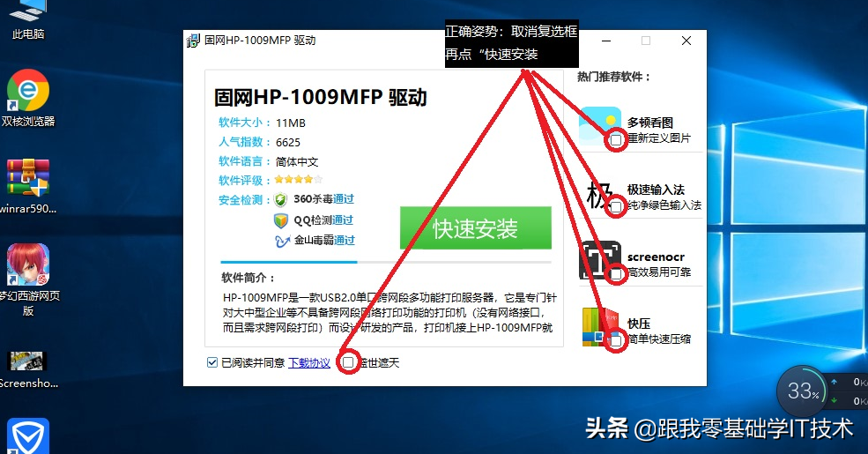The image size is (868, 454).
Task: Click the QQ检测 shield icon
Action: point(281,220)
